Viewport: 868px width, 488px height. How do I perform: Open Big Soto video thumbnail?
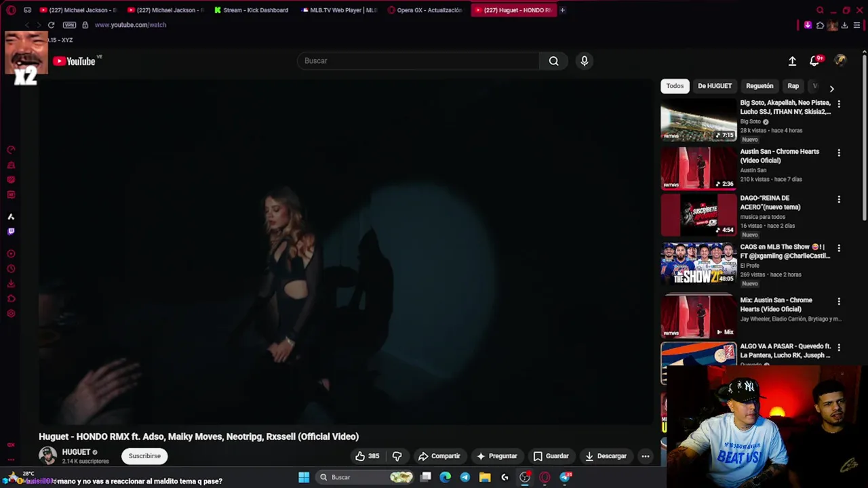(x=698, y=120)
